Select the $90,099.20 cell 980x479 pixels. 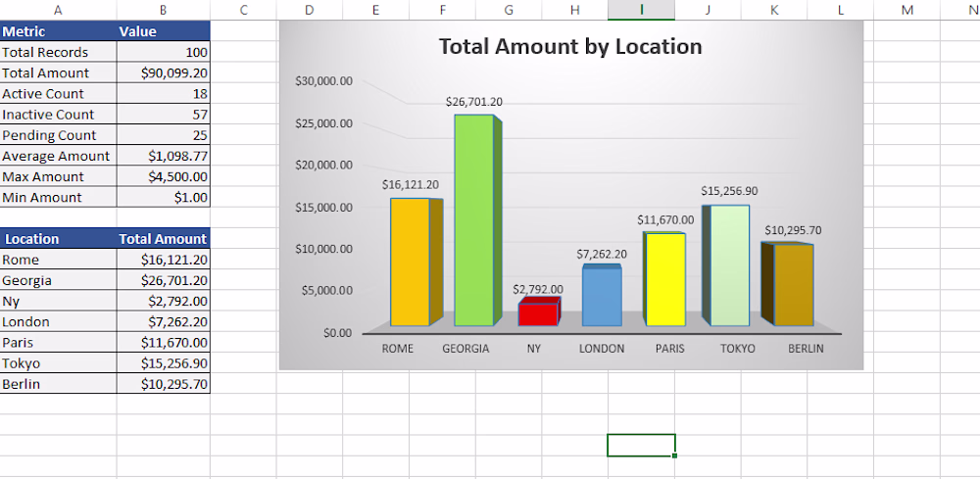tap(163, 72)
